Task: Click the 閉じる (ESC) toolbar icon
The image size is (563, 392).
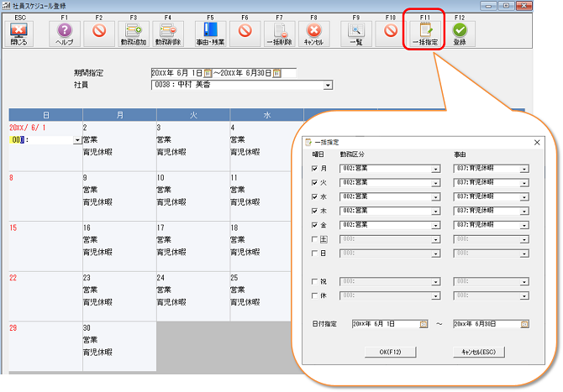Action: 18,34
